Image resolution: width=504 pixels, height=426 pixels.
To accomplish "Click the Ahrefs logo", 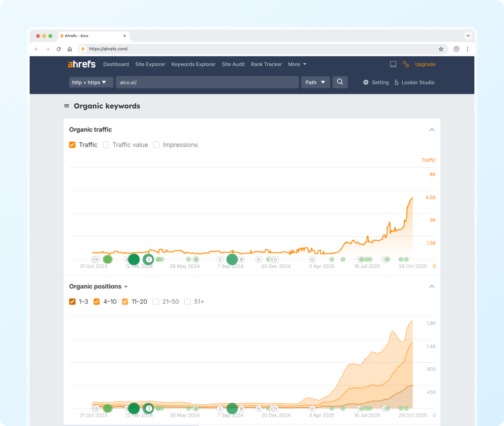I will 82,64.
